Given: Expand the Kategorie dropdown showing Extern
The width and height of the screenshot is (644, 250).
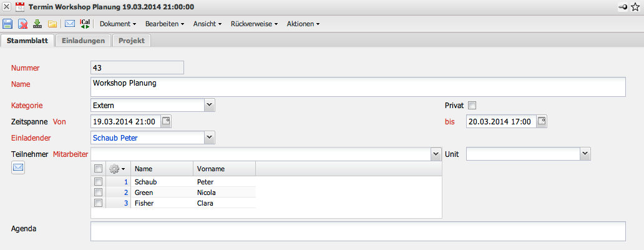Looking at the screenshot, I should [210, 105].
